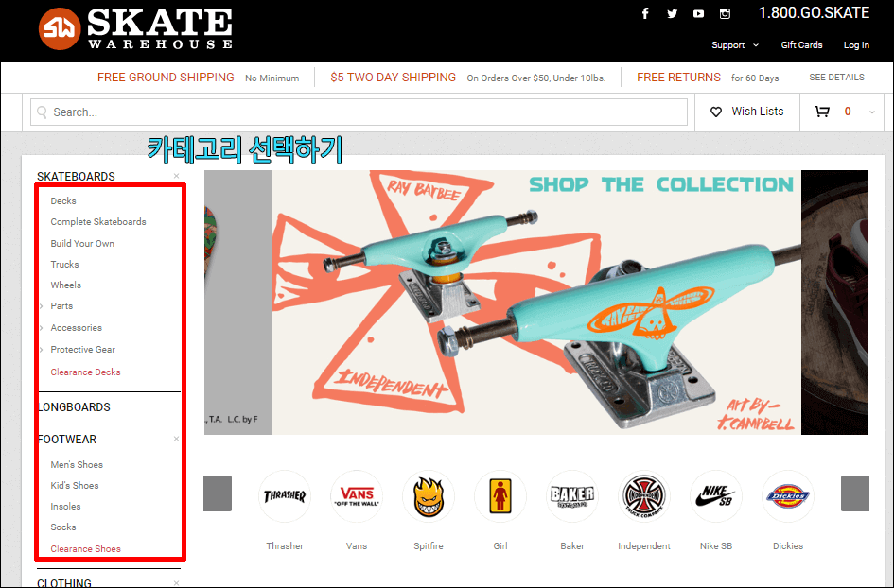
Task: Browse the Wheels category
Action: [x=65, y=285]
